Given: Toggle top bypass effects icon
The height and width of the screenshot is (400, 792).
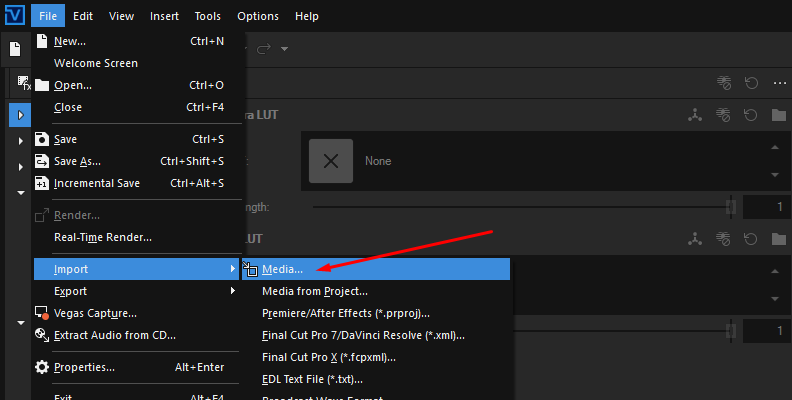Looking at the screenshot, I should pyautogui.click(x=724, y=83).
